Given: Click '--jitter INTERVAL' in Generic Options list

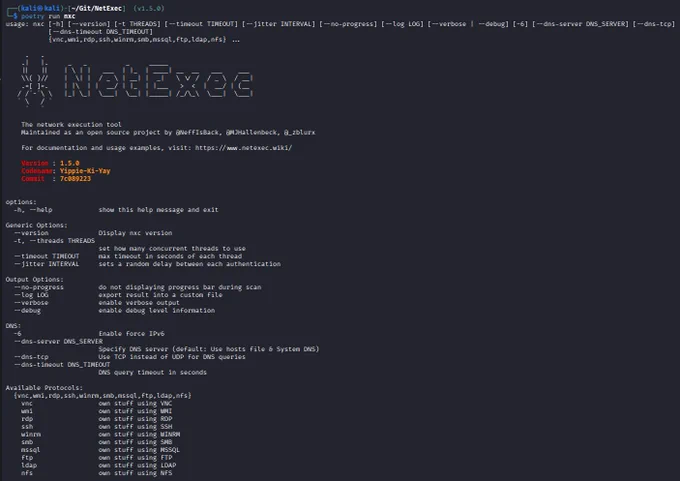Looking at the screenshot, I should 46,264.
